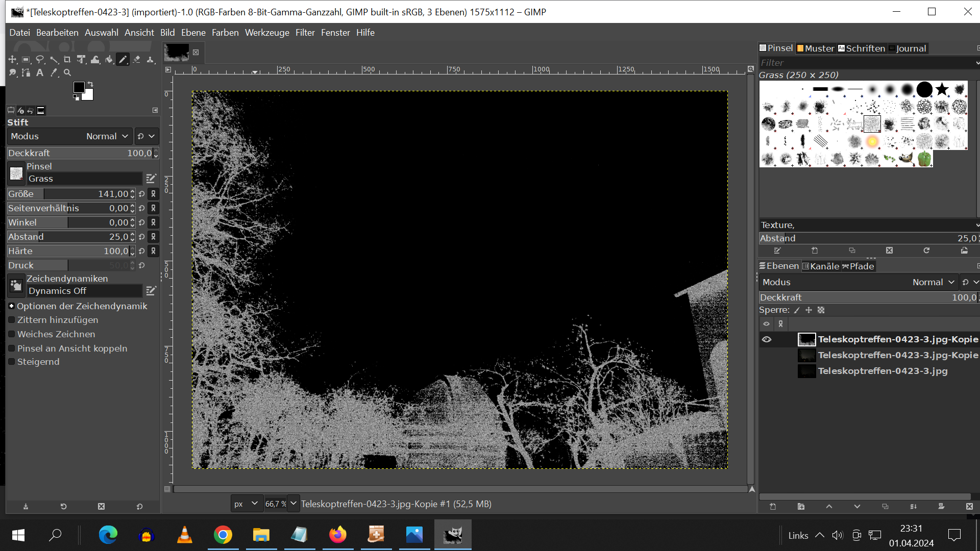Screen dimensions: 980x551
Task: Select the Free Select lasso tool
Action: (x=40, y=60)
